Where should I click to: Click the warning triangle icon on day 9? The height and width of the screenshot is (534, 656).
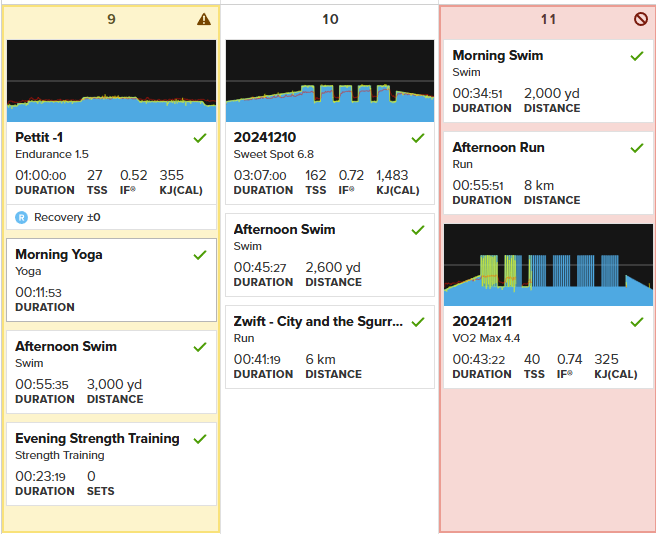pos(204,19)
